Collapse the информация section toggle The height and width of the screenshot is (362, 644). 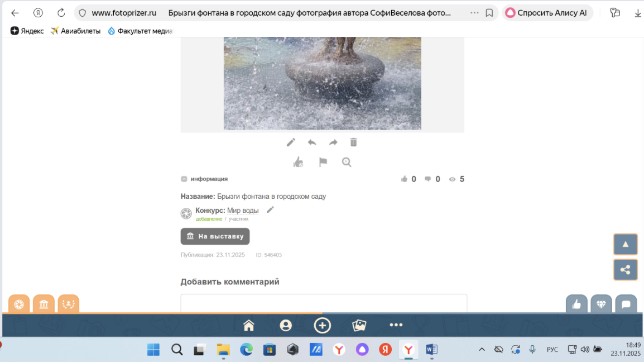click(184, 179)
